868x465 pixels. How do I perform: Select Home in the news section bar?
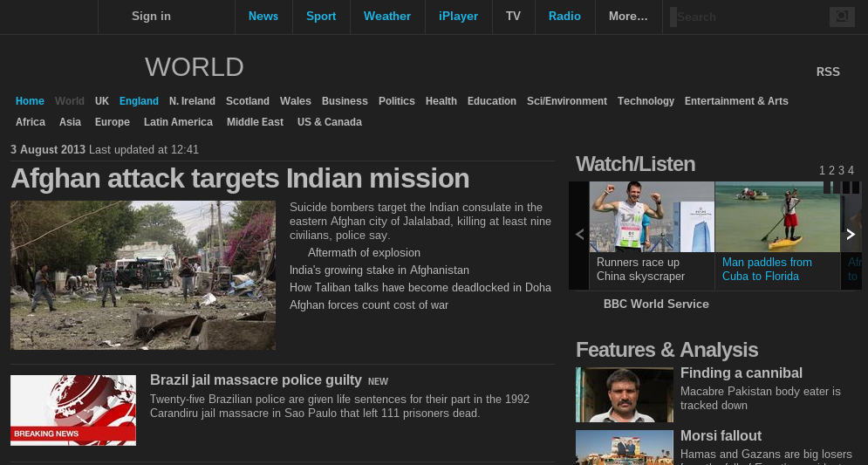tap(30, 101)
